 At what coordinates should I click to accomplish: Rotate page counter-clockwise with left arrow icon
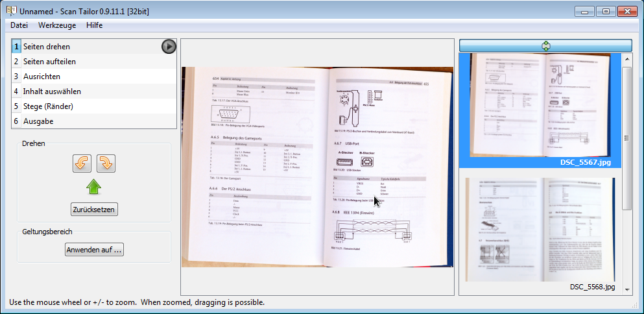tap(82, 163)
